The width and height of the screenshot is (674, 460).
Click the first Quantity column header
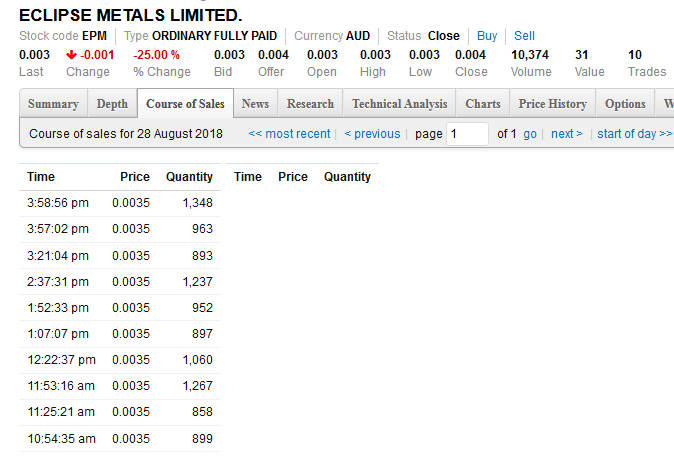point(190,177)
